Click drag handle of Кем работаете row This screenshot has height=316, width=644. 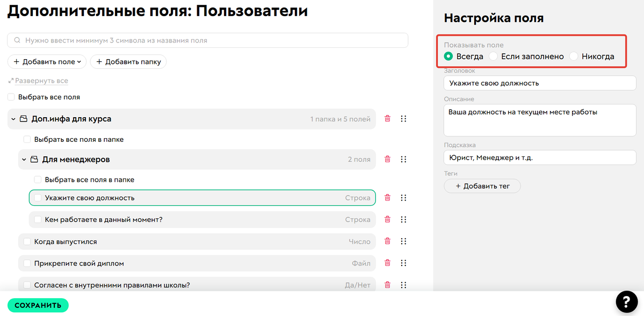403,219
